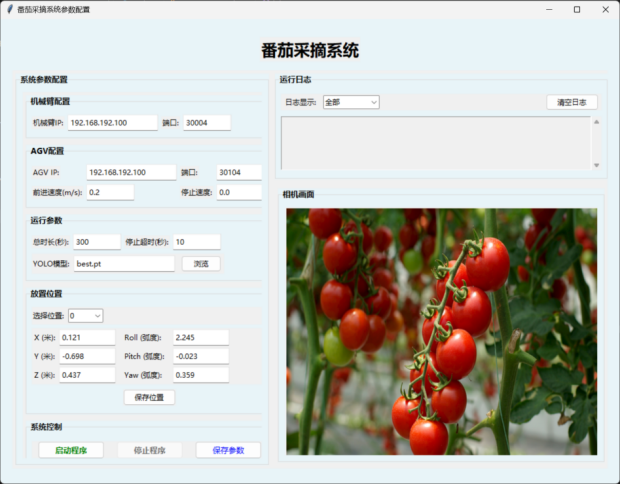Screen dimensions: 622x488
Task: Select the AGV 端口 field showing 30104
Action: pos(238,172)
